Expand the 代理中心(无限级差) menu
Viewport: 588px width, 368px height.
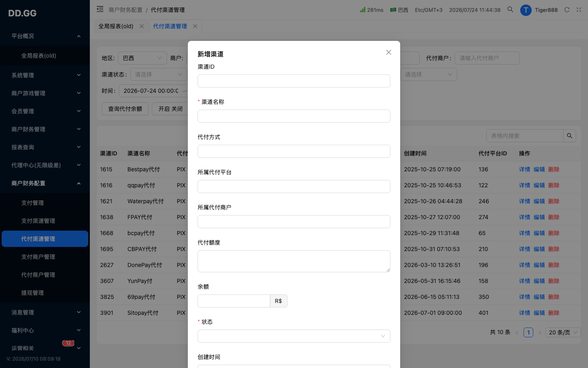point(45,165)
